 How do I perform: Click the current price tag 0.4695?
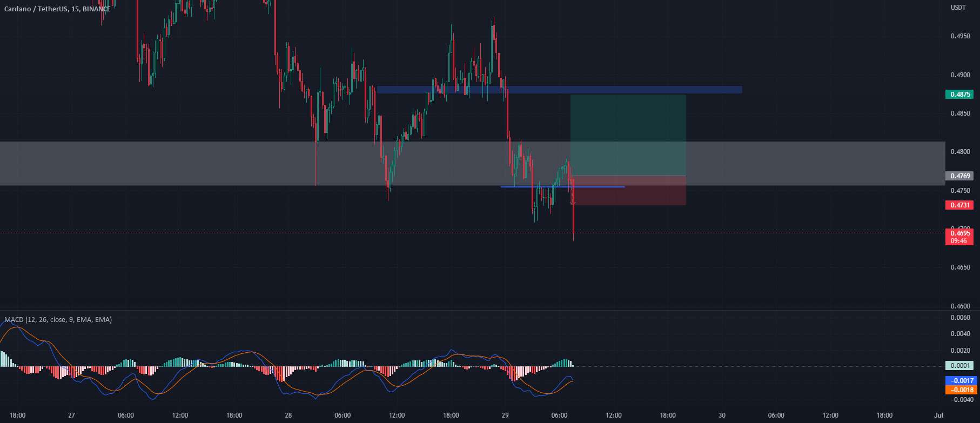[959, 233]
